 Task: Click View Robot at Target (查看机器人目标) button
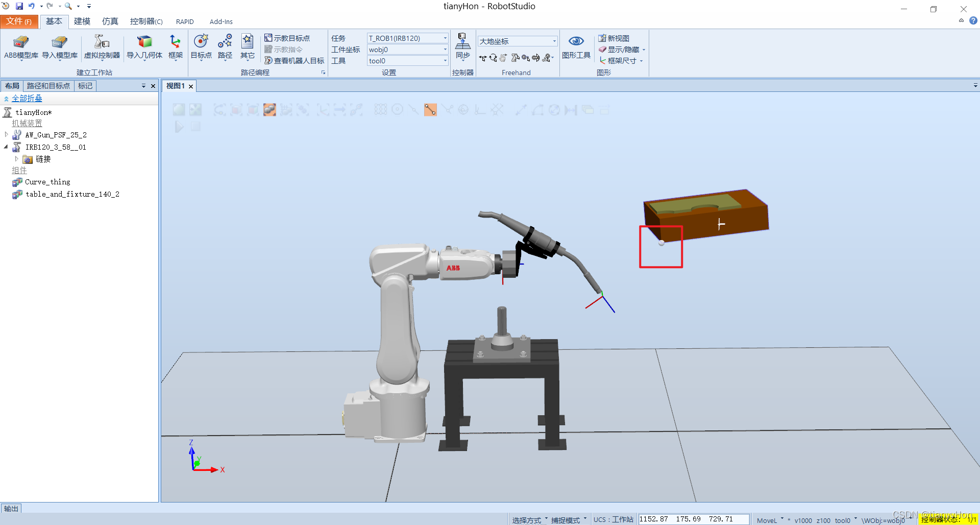tap(295, 61)
